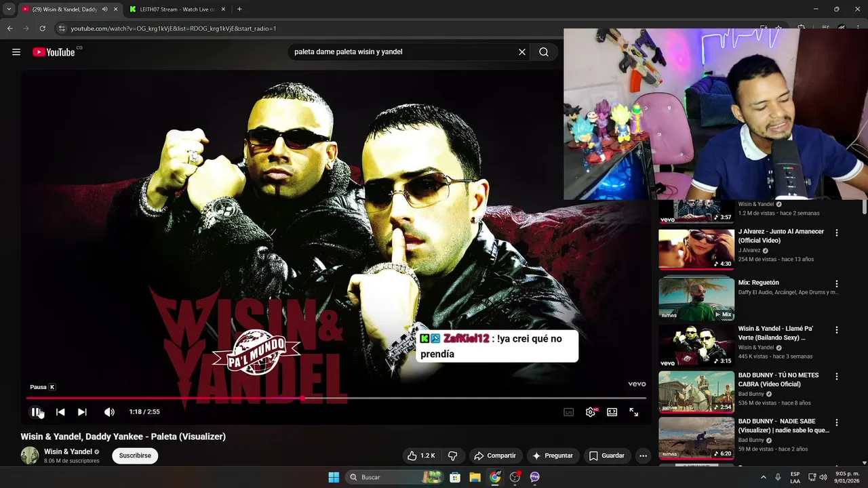This screenshot has height=488, width=868.
Task: Open the Mix: Reguetón thumbnail
Action: pyautogui.click(x=696, y=298)
